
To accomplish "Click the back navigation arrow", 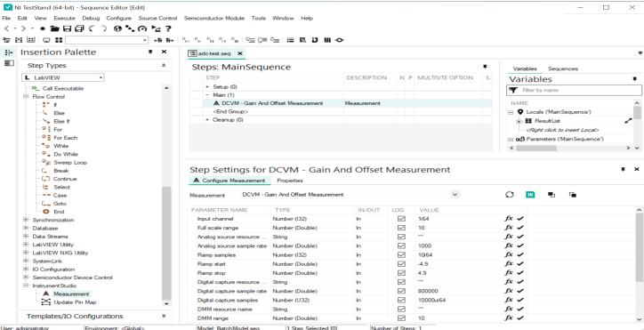I will [x=6, y=28].
